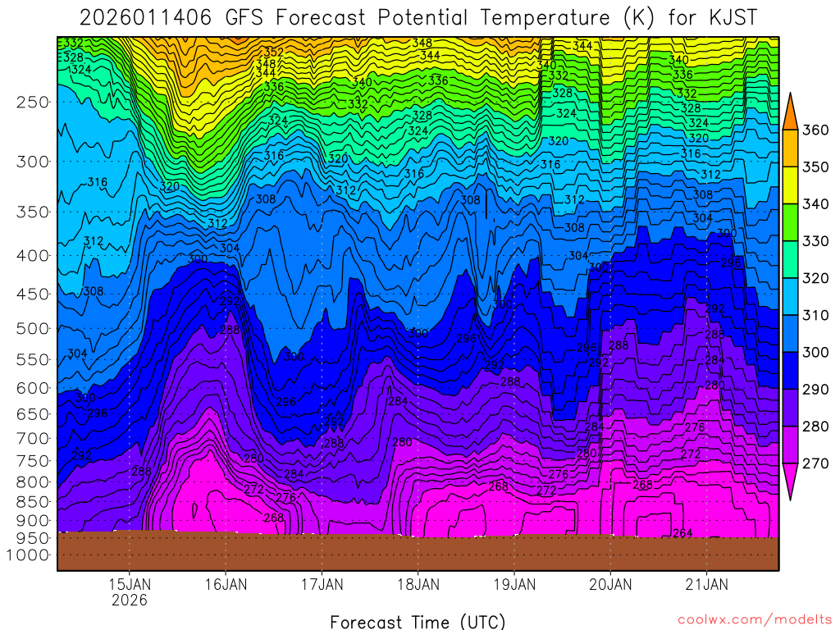Click the 800 pressure level label
Screen dimensions: 840x630
[33, 482]
